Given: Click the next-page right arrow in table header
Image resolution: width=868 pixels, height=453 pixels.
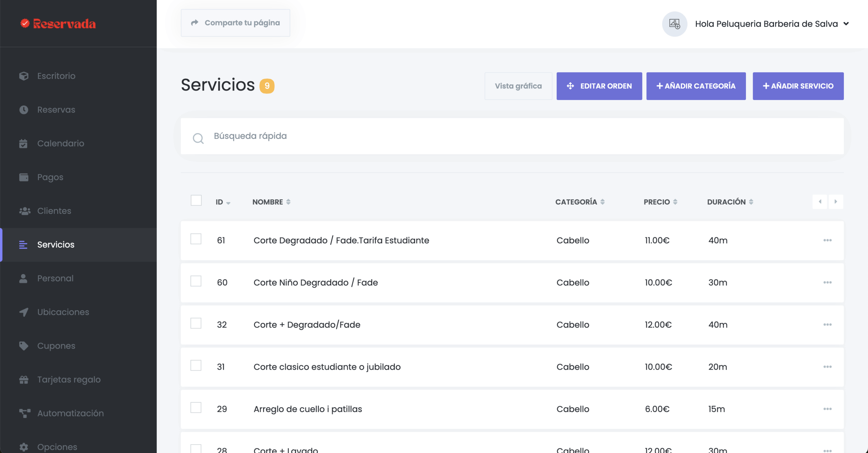Looking at the screenshot, I should (836, 202).
